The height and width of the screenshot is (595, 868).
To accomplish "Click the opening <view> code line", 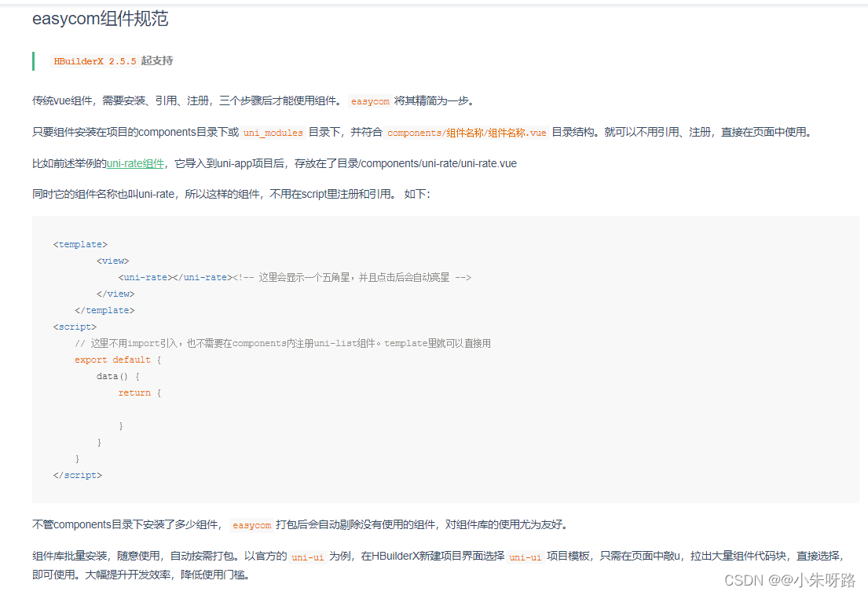I will pyautogui.click(x=113, y=261).
